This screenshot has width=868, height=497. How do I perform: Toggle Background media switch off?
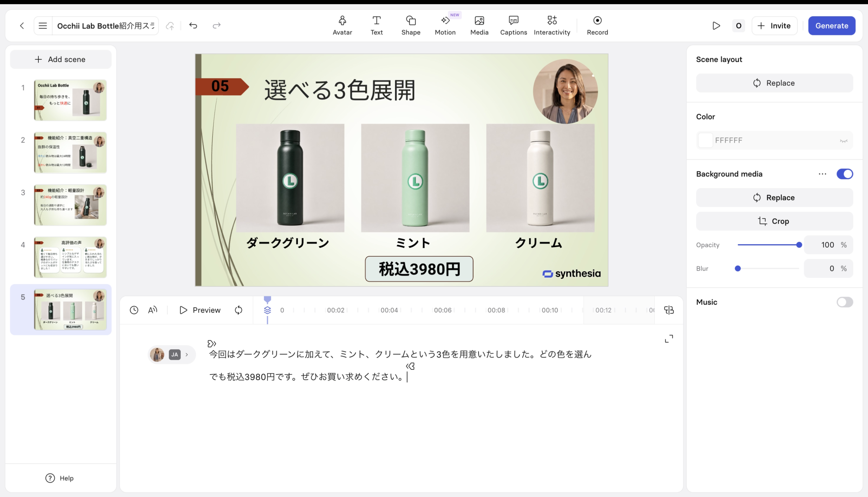click(844, 174)
